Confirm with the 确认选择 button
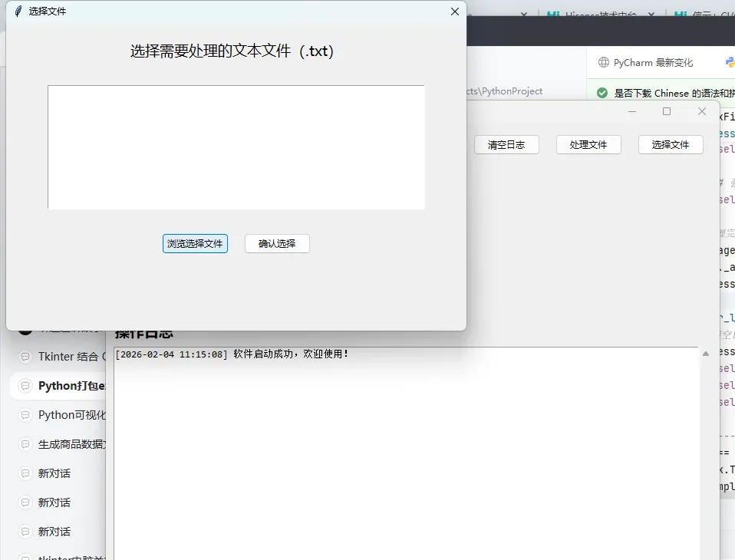 click(x=277, y=244)
